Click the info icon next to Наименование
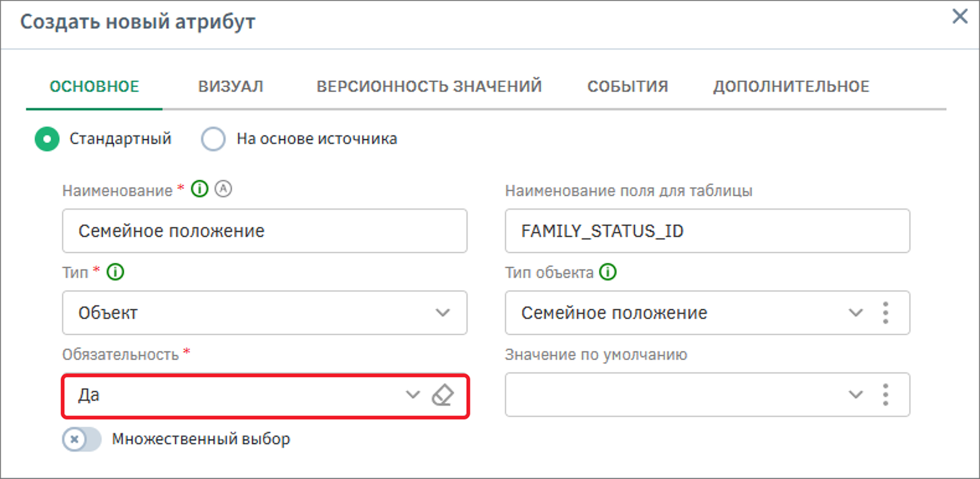 click(x=199, y=189)
